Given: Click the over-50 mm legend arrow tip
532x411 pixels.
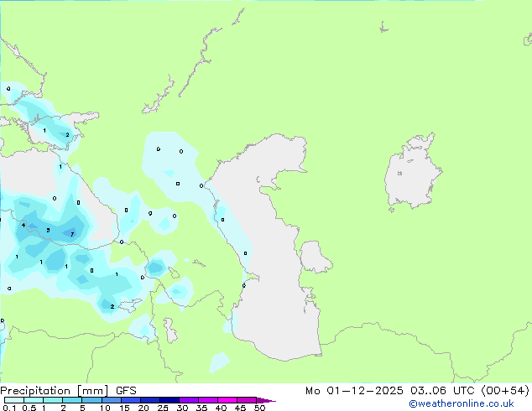Looking at the screenshot, I should [x=266, y=400].
